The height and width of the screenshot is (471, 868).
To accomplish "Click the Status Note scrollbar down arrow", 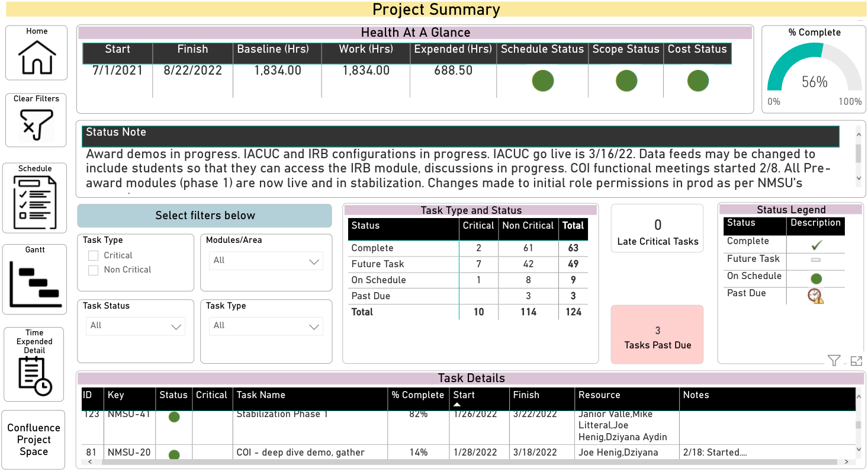I will [x=859, y=178].
